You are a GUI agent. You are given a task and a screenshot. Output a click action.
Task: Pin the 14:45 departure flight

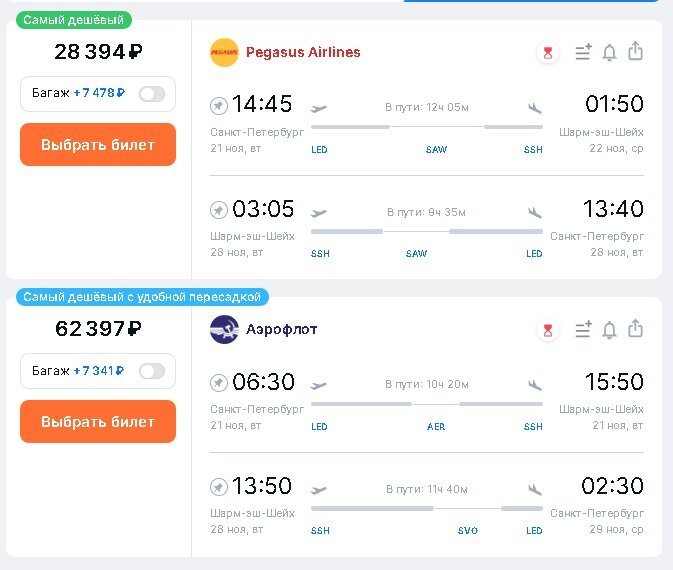click(218, 106)
